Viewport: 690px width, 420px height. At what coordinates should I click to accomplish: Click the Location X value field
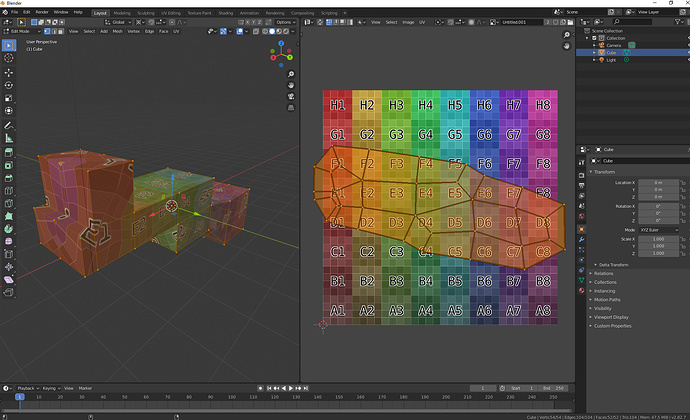[x=658, y=182]
